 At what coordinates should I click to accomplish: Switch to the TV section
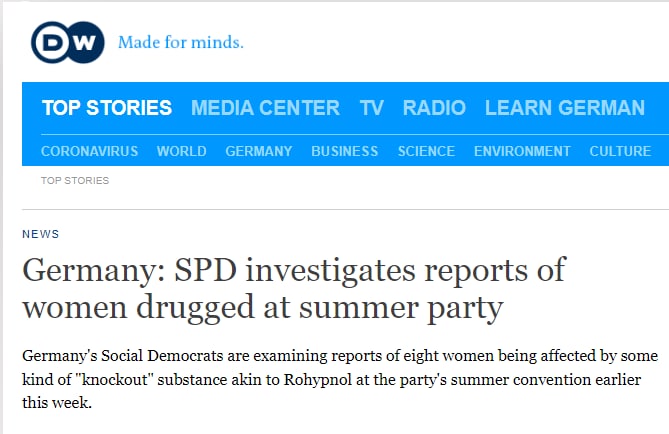371,108
